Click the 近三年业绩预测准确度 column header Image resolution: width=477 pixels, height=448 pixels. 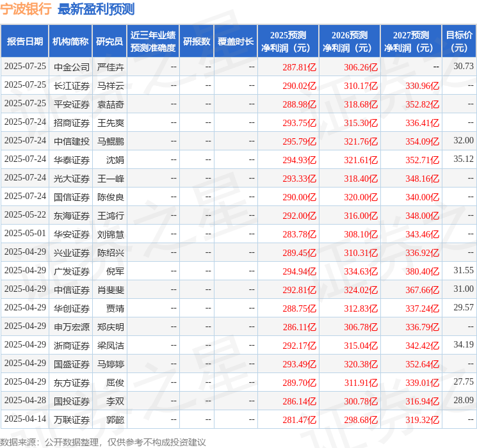click(x=153, y=42)
